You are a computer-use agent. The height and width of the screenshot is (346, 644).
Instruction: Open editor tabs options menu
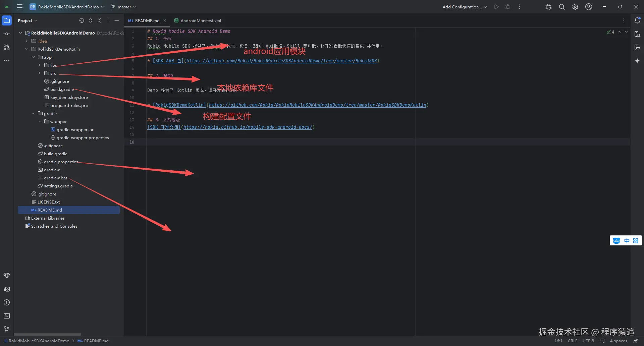click(x=624, y=20)
